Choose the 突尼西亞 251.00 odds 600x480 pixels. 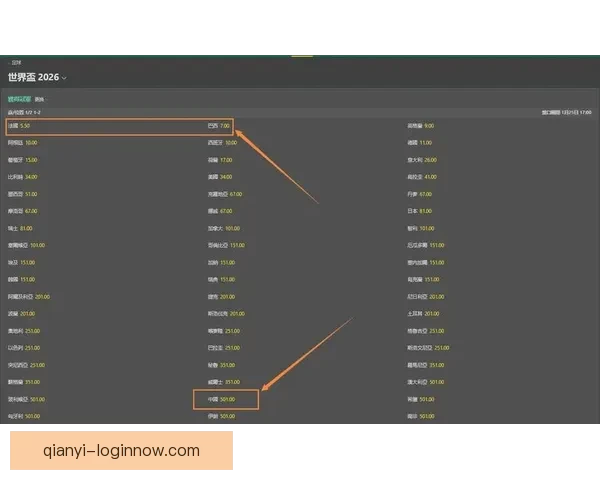tap(26, 365)
